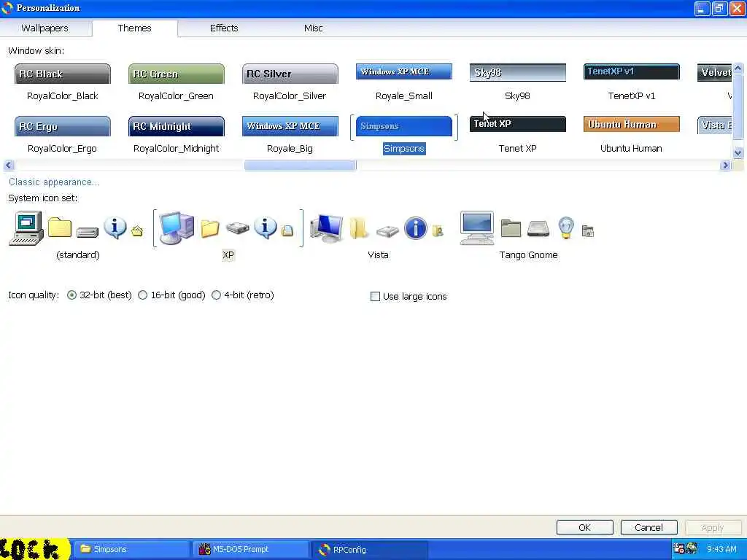The height and width of the screenshot is (560, 747).
Task: Open the Simpsons taskbar item
Action: point(132,550)
